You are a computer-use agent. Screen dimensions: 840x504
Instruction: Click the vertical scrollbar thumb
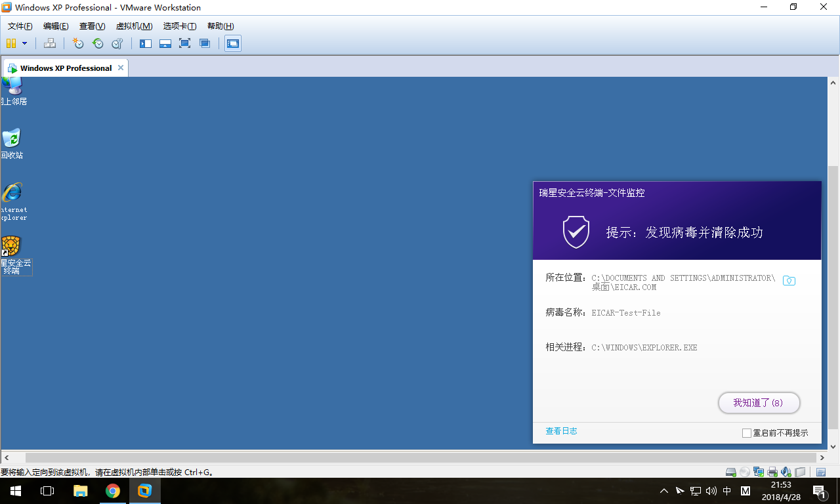click(x=833, y=297)
